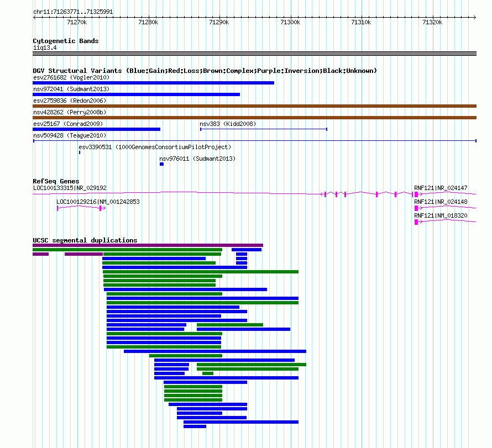Select the esv25167 (Conrad2009) blue bar
492x448 pixels.
click(96, 129)
